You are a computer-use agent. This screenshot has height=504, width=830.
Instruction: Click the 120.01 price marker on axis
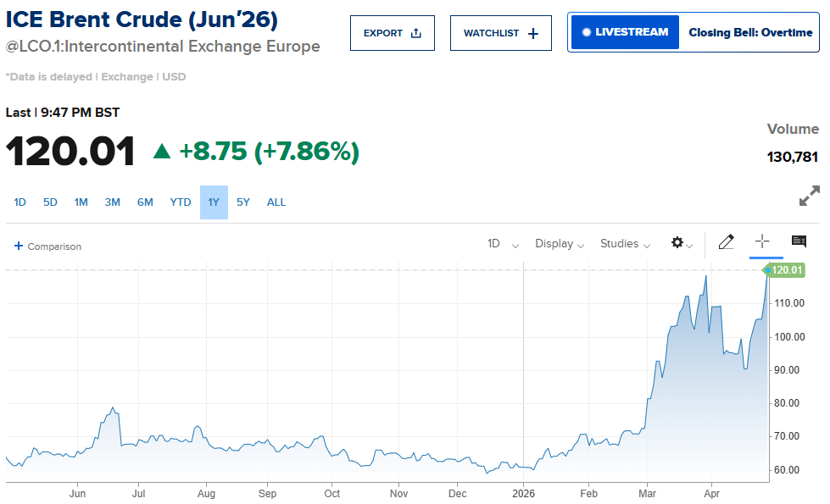[785, 270]
